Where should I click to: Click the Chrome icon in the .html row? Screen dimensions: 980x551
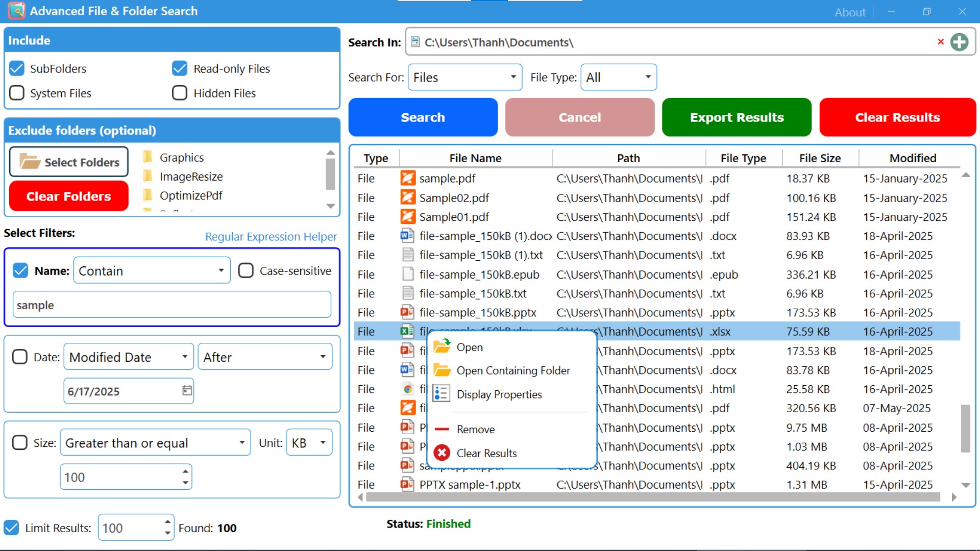pyautogui.click(x=407, y=389)
